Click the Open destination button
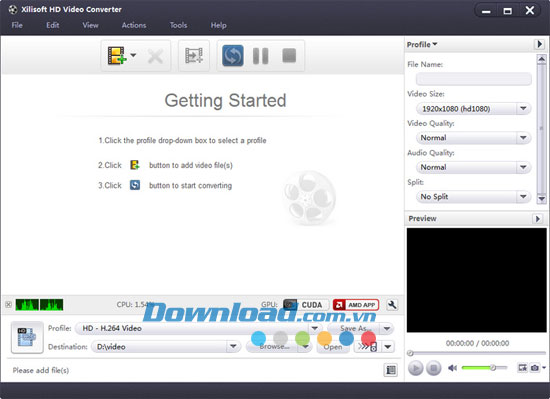 point(333,347)
